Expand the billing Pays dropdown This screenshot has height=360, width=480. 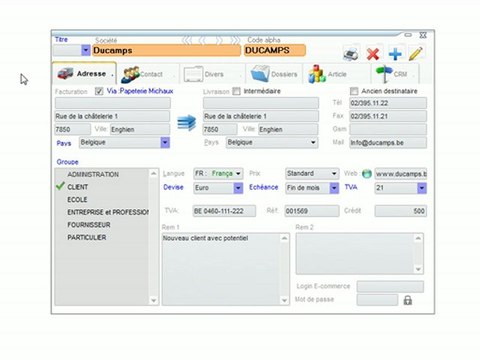click(x=165, y=143)
